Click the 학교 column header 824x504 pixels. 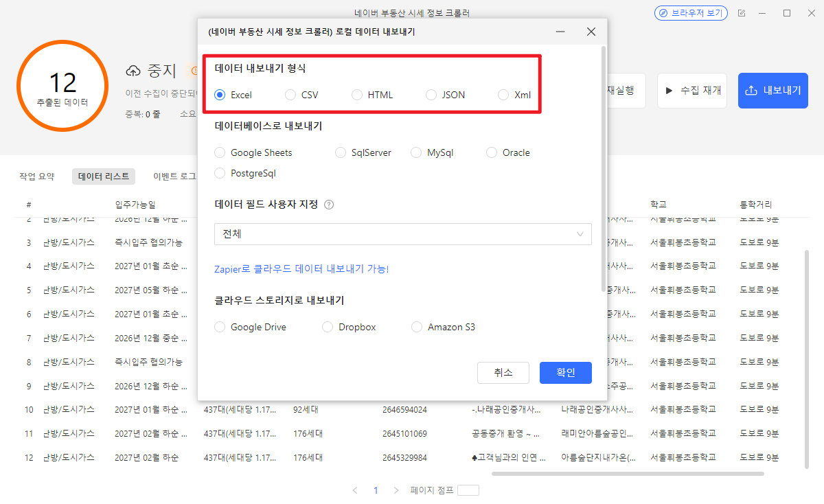pos(659,205)
